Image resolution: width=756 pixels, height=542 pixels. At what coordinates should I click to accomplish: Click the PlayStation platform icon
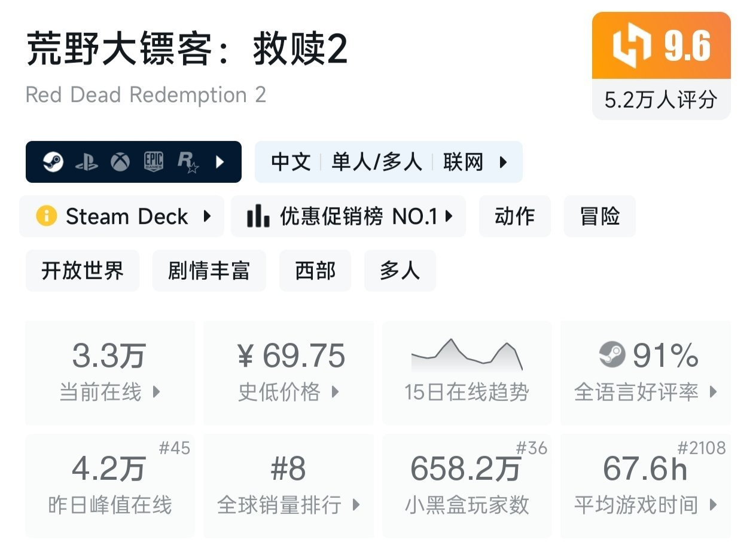pos(87,162)
